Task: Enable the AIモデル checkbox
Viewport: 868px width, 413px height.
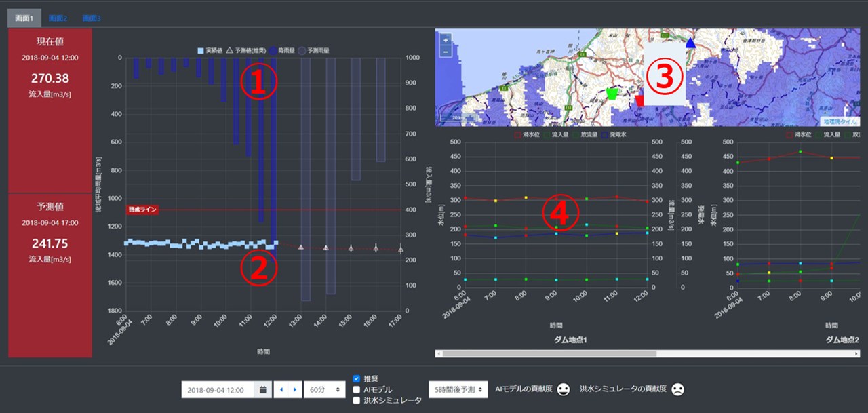Action: [x=357, y=389]
